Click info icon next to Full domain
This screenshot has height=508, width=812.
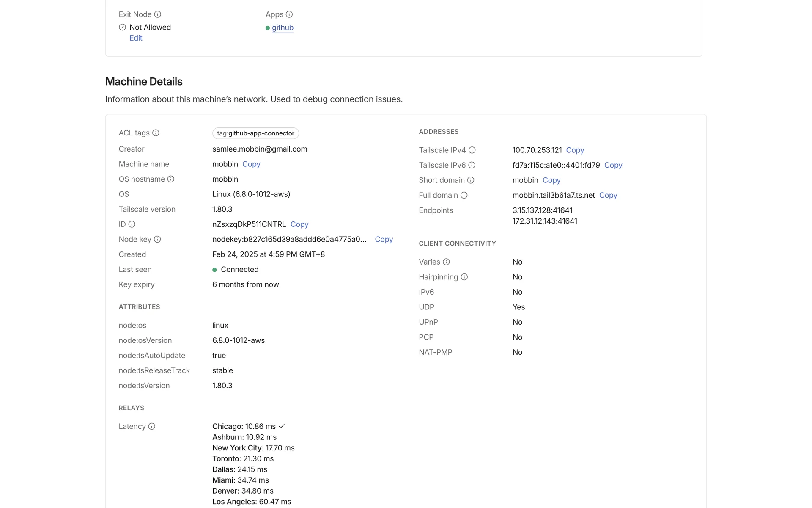click(x=464, y=195)
